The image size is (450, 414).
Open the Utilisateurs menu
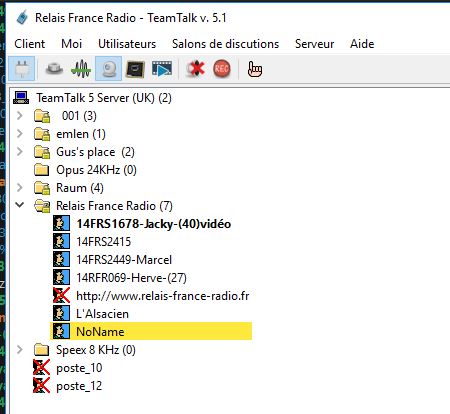[127, 44]
